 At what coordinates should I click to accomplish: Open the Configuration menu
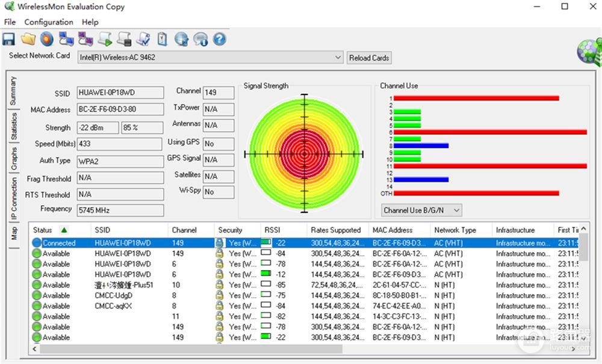coord(49,22)
